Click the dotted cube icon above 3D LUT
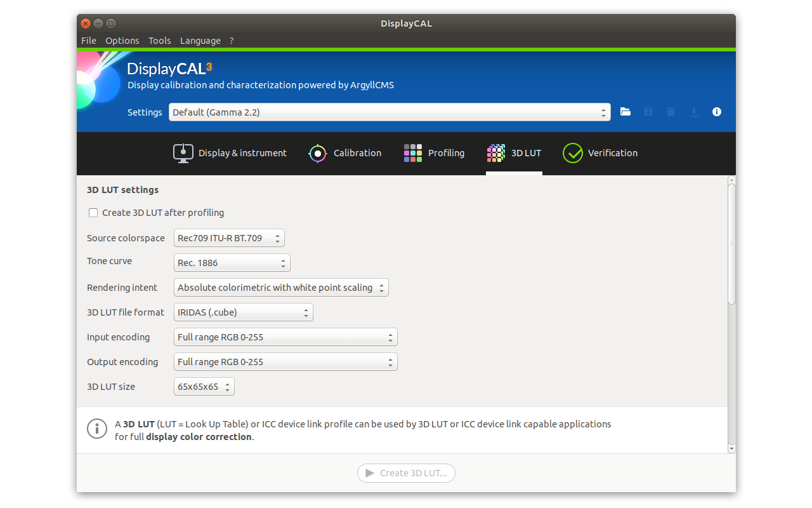Image resolution: width=812 pixels, height=508 pixels. coord(495,152)
